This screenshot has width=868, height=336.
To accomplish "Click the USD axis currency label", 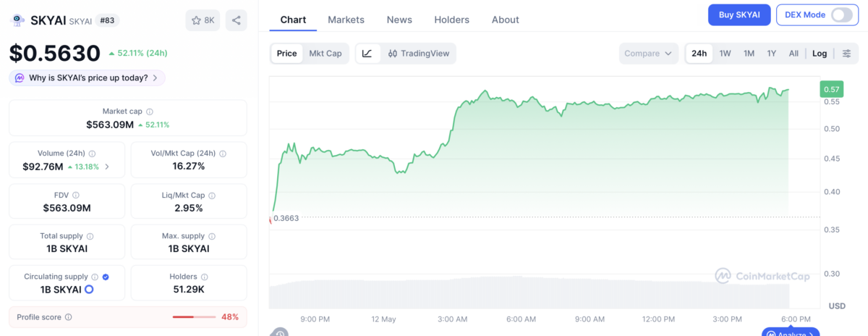I will click(x=837, y=306).
